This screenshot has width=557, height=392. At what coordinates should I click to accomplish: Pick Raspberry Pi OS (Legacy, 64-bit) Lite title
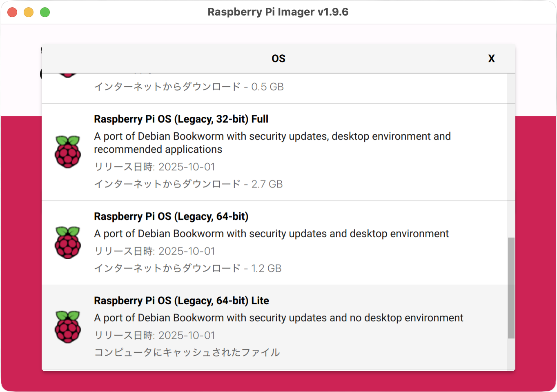(181, 301)
